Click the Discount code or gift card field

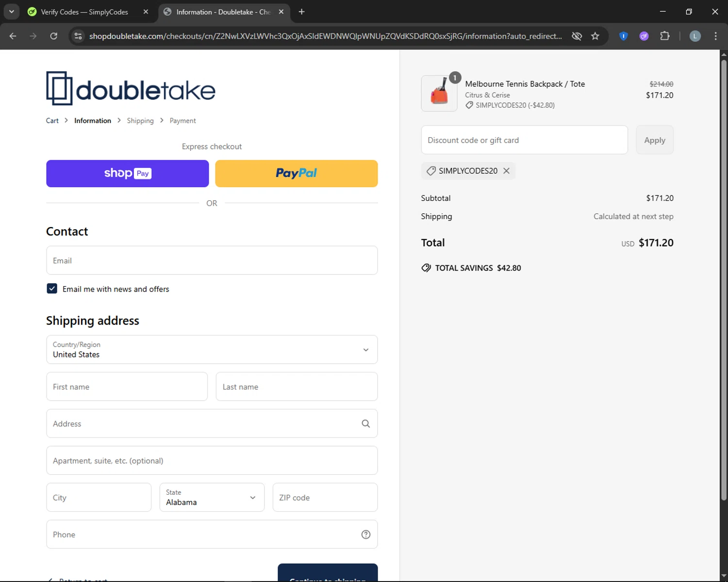525,140
